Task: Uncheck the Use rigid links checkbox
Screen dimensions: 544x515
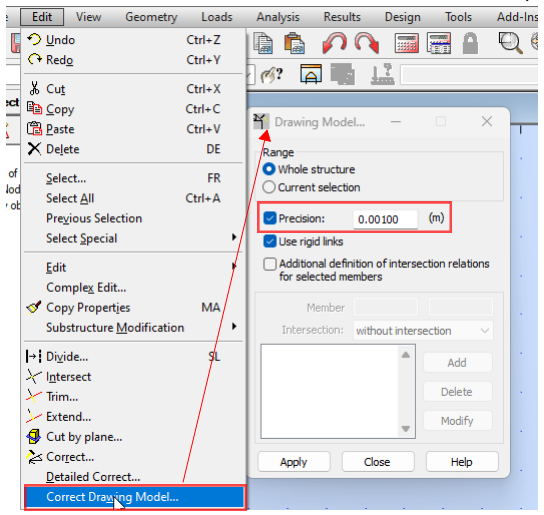Action: pos(270,242)
